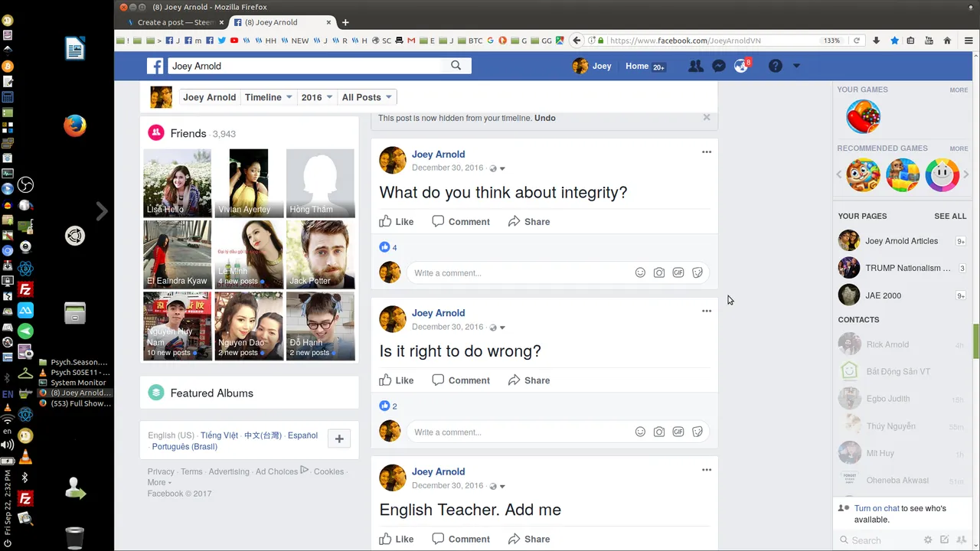Like the "Is it right to do wrong?" post
The image size is (980, 551).
397,380
